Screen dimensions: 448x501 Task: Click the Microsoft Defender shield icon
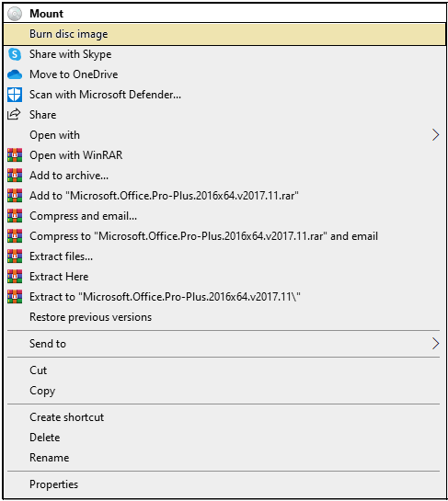15,95
